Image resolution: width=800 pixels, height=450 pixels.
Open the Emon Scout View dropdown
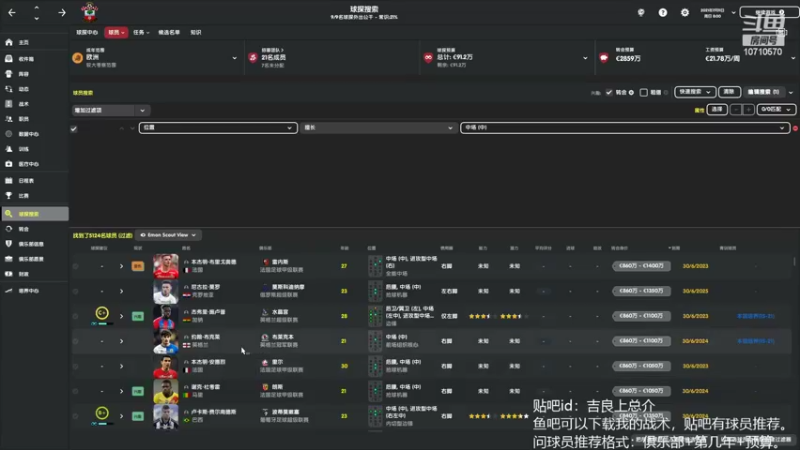coord(168,235)
